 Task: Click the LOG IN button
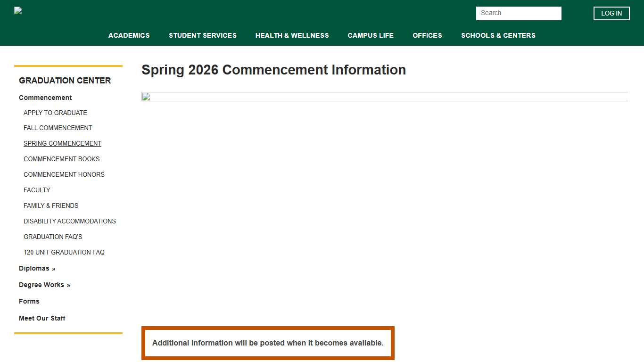point(611,13)
